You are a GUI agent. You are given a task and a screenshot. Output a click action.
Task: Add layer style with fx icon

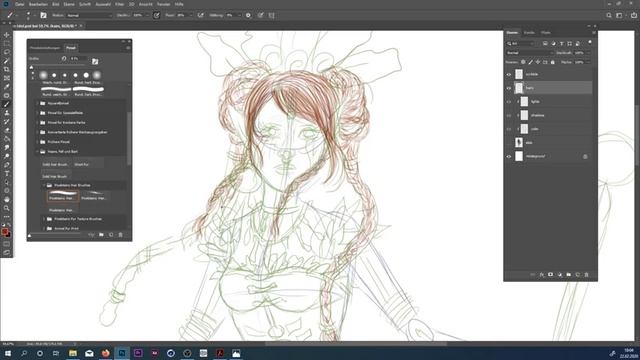point(542,275)
